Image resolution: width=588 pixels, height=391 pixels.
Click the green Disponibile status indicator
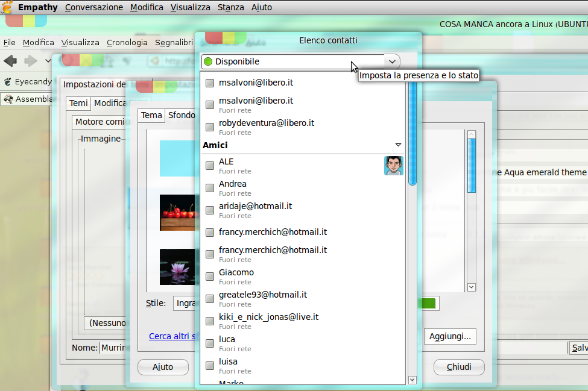(208, 61)
